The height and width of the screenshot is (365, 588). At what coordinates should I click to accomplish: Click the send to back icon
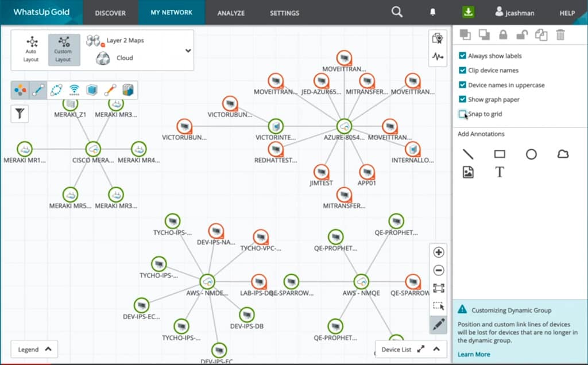[484, 35]
